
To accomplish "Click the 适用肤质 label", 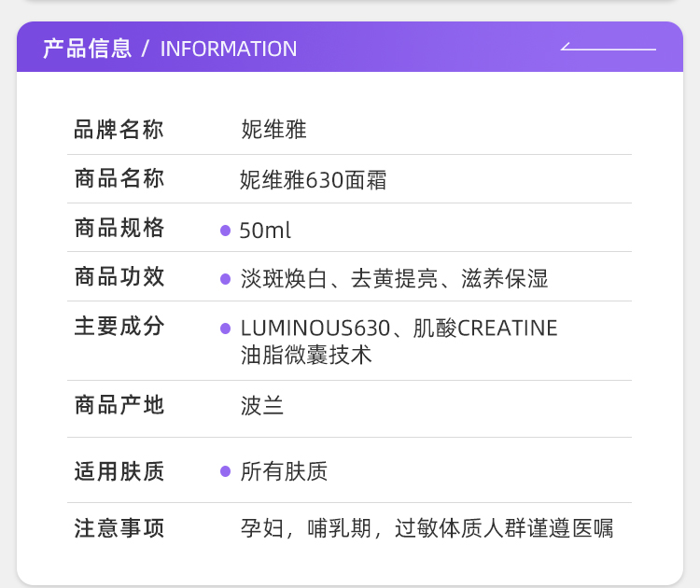I will pos(119,471).
